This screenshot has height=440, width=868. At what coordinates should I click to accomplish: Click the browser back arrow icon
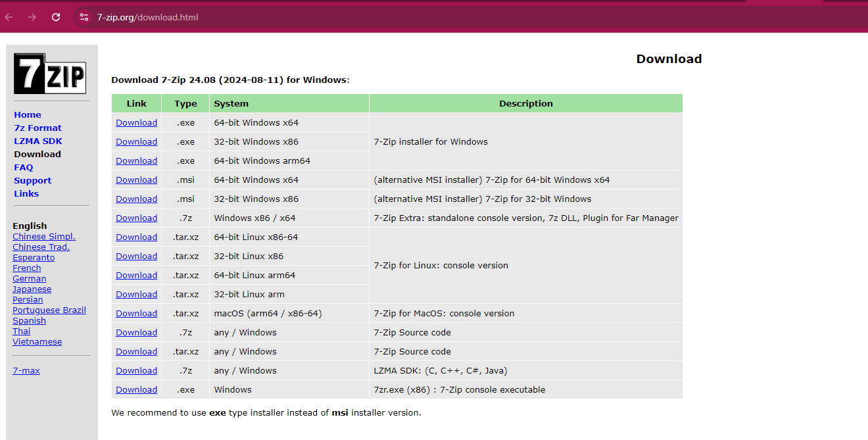(x=9, y=17)
